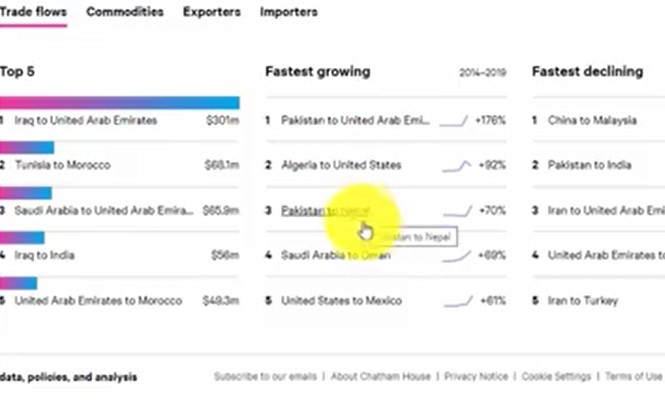This screenshot has width=665, height=420.
Task: Select the Importers tab
Action: (288, 12)
